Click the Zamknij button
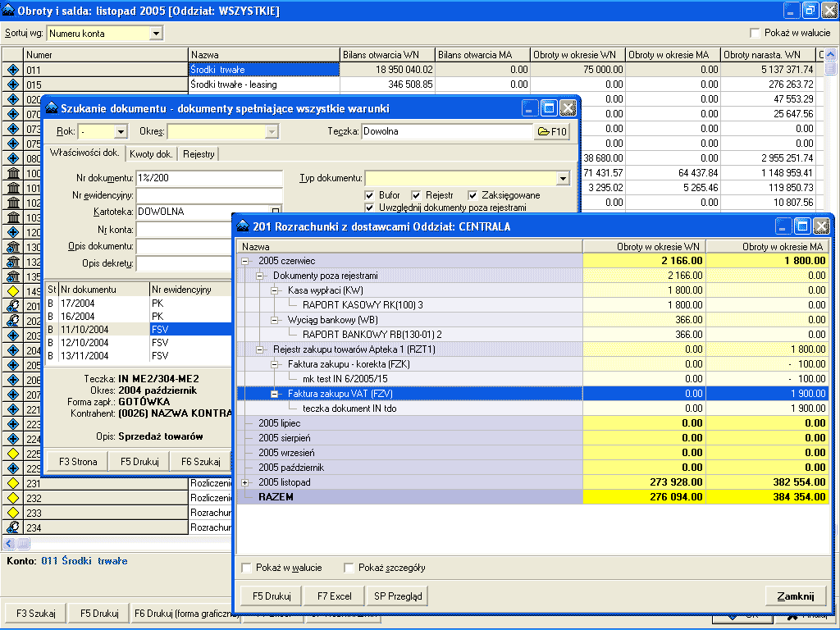This screenshot has height=630, width=840. click(795, 596)
